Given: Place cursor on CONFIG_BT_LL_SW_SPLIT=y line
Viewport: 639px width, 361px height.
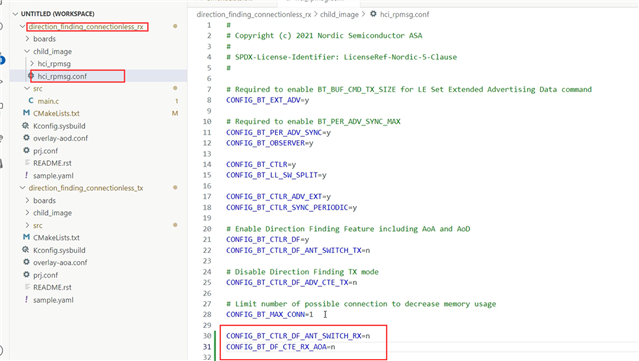Looking at the screenshot, I should 276,175.
